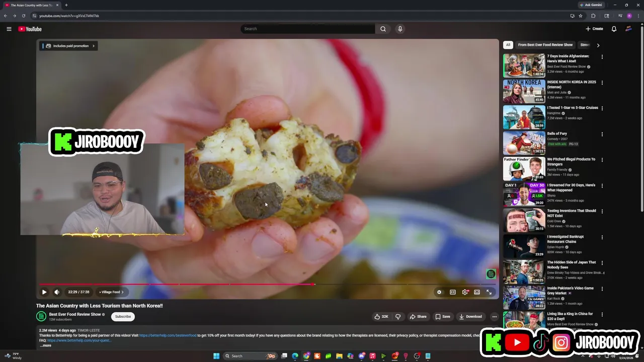The image size is (644, 362).
Task: Subscribe to Best Ever Food Review Show
Action: (x=123, y=317)
